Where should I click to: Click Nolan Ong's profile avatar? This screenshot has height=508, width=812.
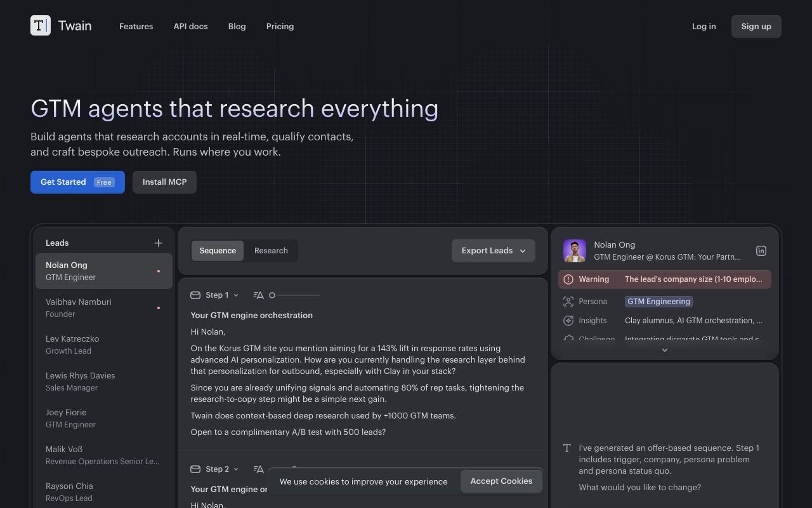point(575,251)
